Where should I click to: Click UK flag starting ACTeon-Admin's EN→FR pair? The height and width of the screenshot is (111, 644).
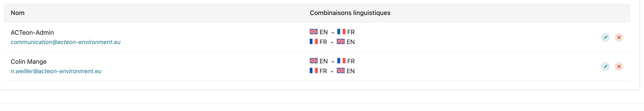pos(314,32)
